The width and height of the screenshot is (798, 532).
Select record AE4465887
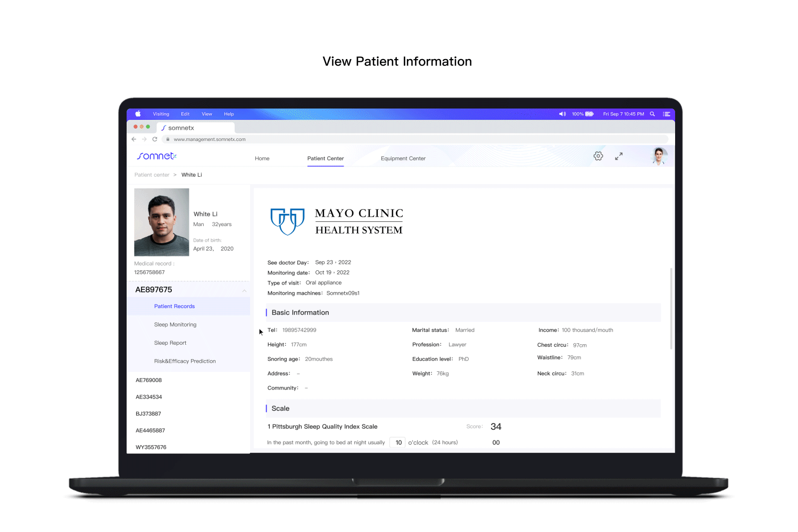[150, 430]
